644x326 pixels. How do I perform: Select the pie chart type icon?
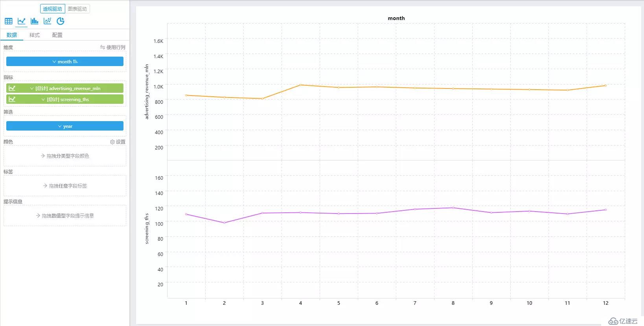pyautogui.click(x=61, y=21)
